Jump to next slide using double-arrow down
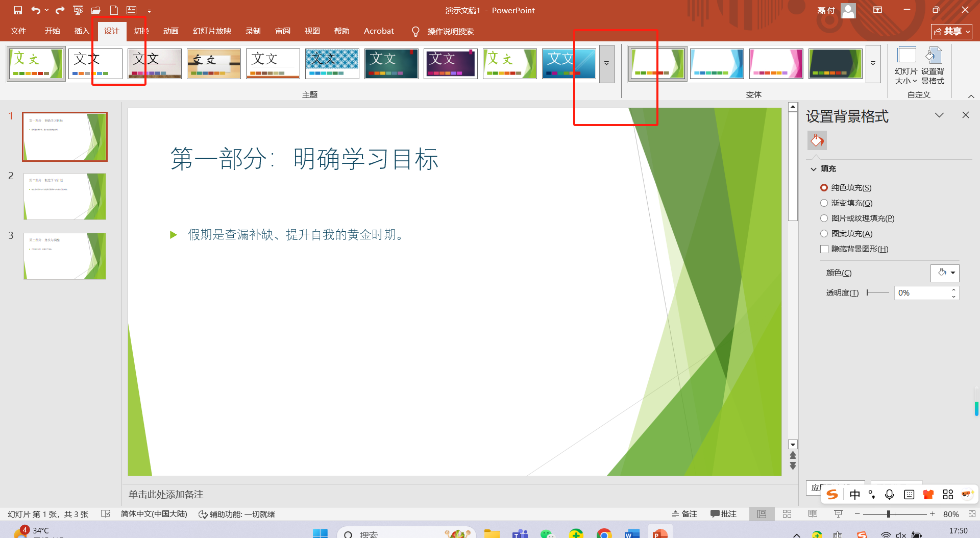Viewport: 980px width, 538px height. pyautogui.click(x=793, y=466)
